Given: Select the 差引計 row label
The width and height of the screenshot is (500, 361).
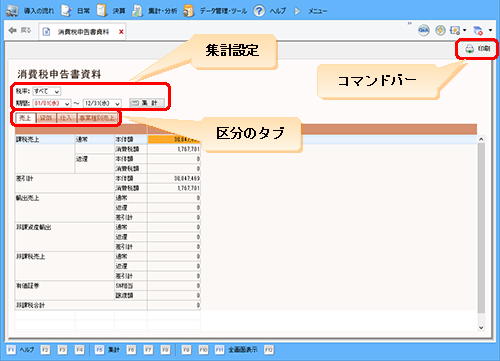Looking at the screenshot, I should pos(24,179).
